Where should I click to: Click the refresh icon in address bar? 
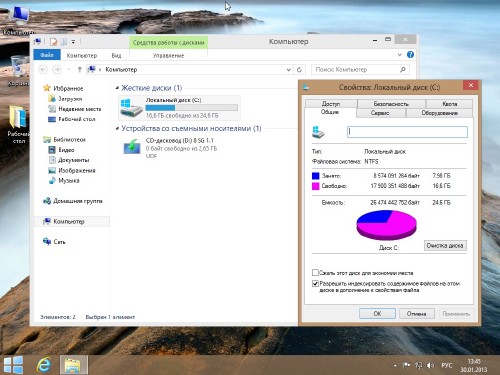[299, 70]
